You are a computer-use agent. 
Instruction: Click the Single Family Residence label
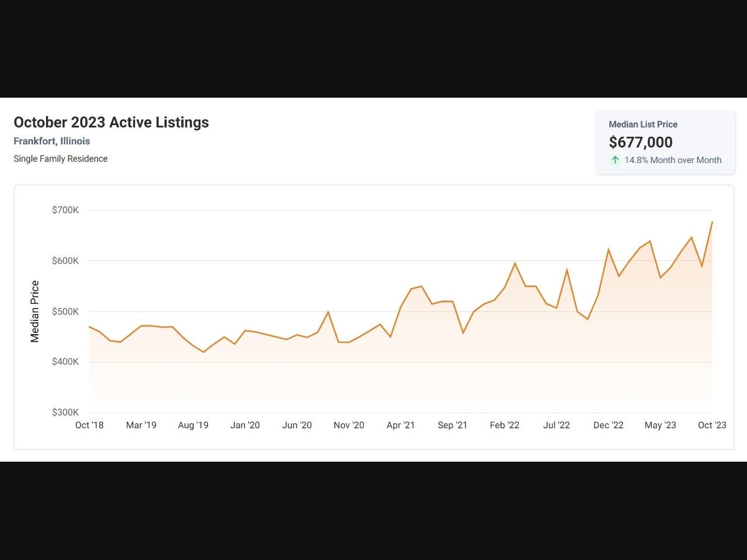click(x=60, y=159)
